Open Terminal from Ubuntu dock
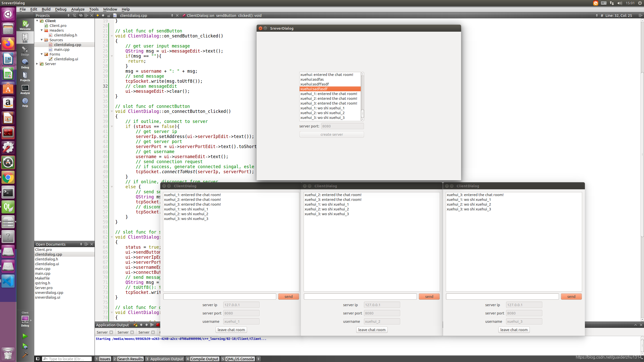The height and width of the screenshot is (362, 644). click(8, 192)
